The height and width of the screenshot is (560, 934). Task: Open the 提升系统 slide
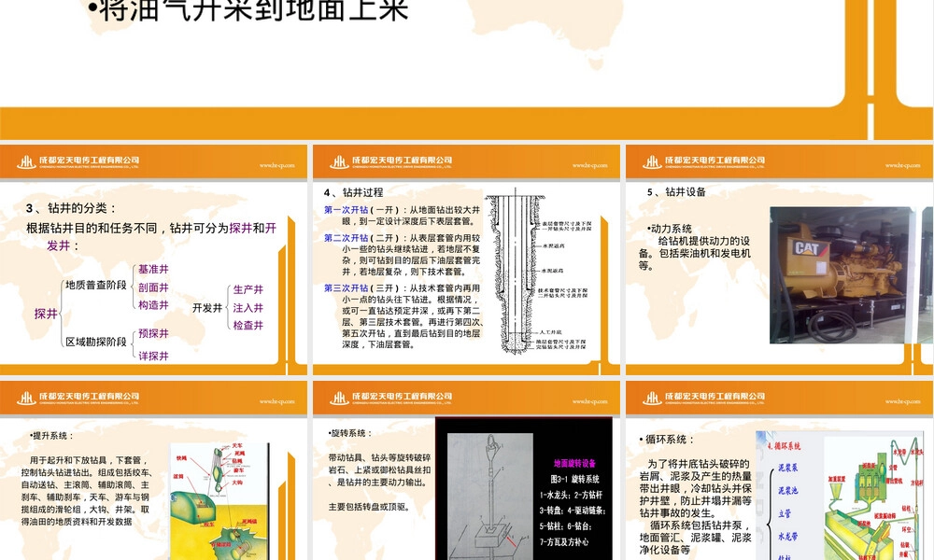coord(154,470)
